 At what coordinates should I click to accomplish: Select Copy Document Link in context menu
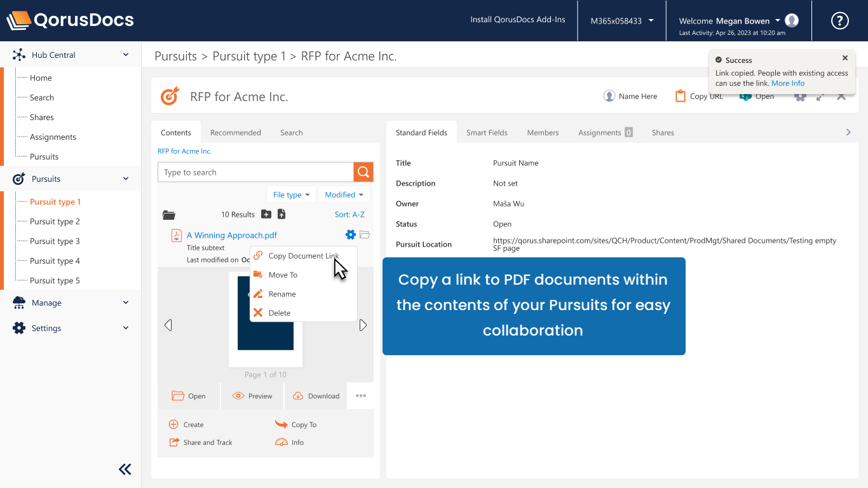pos(303,255)
